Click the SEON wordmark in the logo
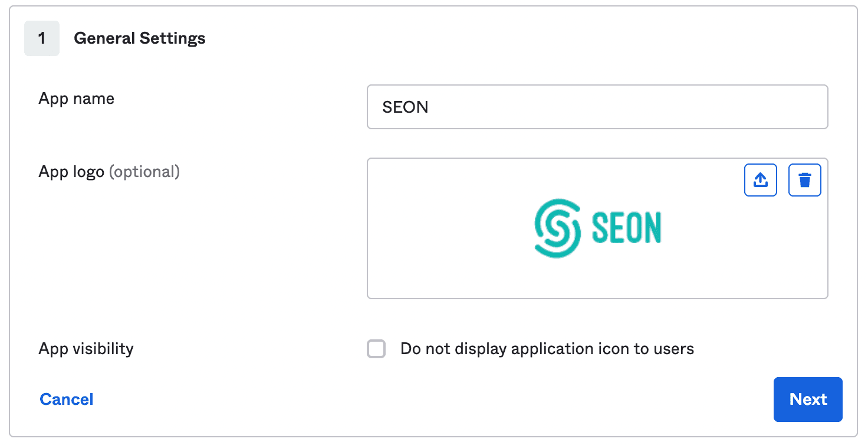The image size is (868, 445). click(x=626, y=228)
